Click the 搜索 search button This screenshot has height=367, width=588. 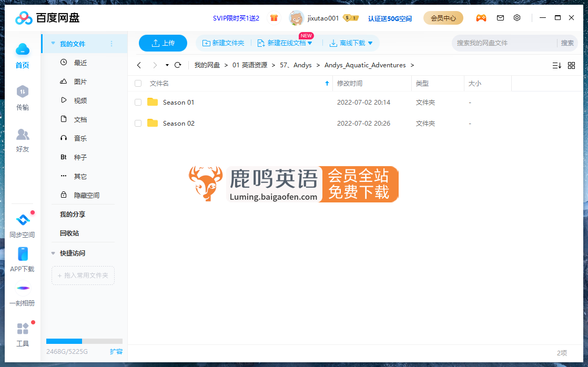(x=567, y=43)
